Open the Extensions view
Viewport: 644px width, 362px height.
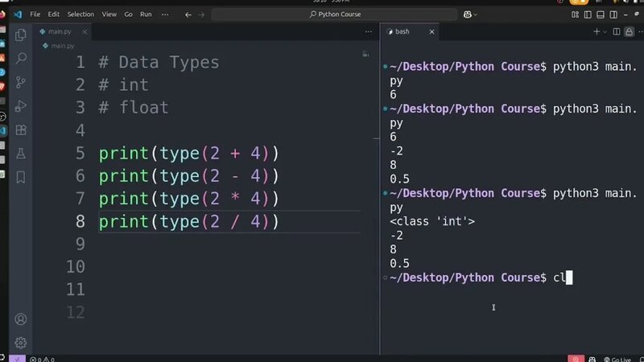[21, 130]
